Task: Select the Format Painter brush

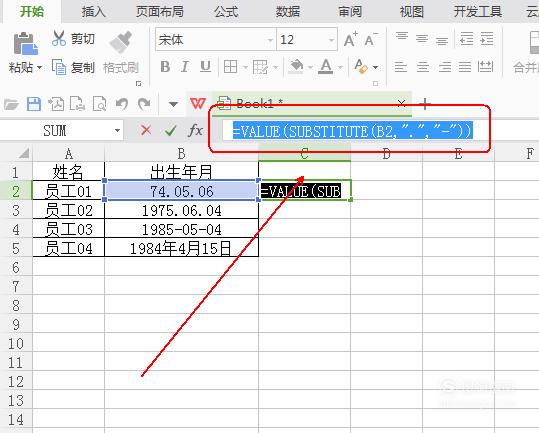Action: point(121,42)
